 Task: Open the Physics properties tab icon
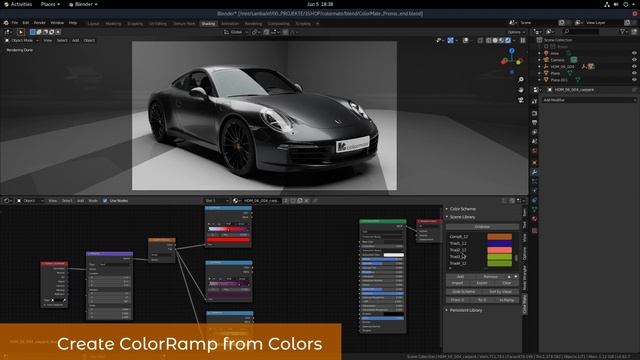tap(534, 191)
